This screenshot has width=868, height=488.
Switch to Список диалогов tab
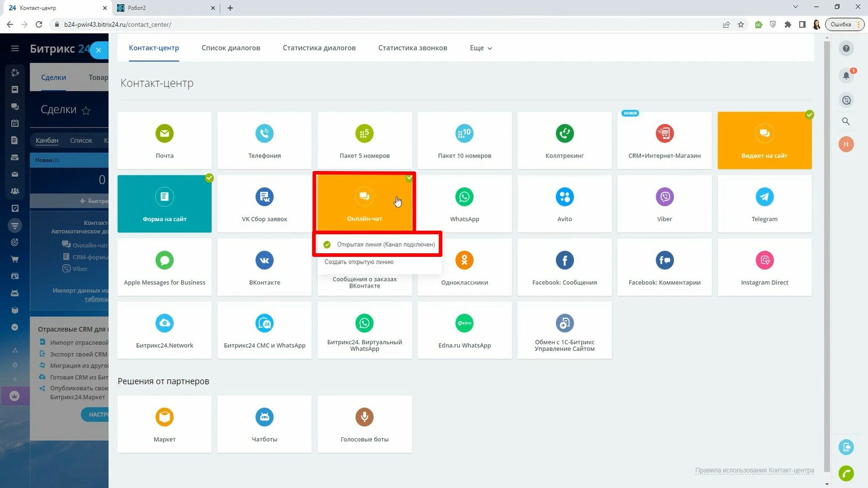pos(231,48)
